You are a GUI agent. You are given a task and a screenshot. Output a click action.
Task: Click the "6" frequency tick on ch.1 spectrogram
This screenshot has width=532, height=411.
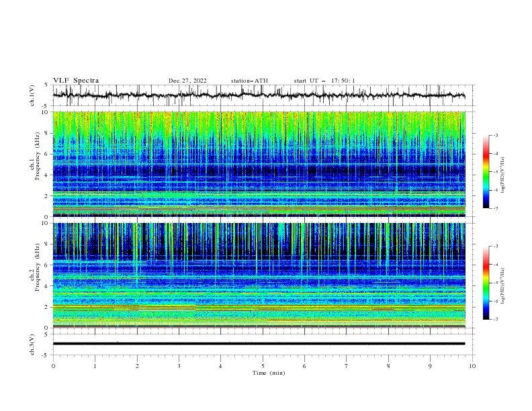[x=47, y=154]
